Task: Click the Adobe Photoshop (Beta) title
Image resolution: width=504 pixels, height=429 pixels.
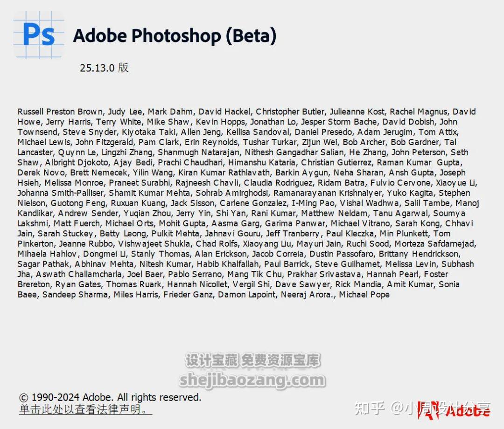Action: (x=175, y=36)
